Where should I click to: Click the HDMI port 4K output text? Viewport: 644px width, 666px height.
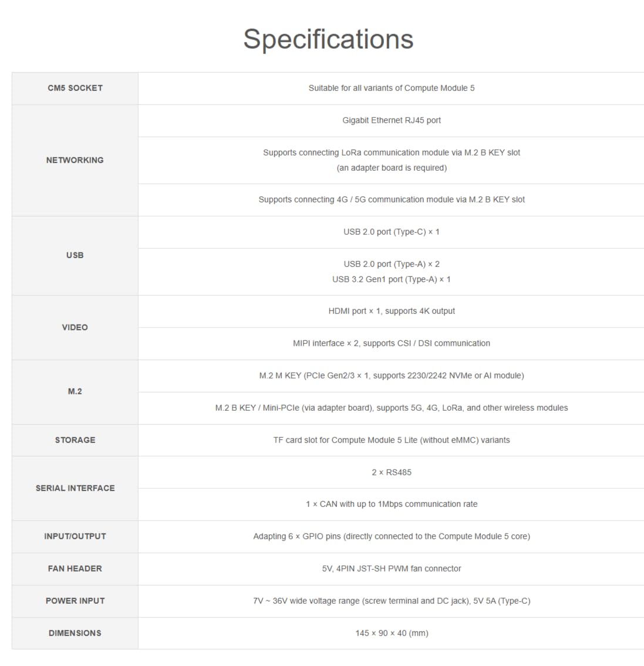392,311
